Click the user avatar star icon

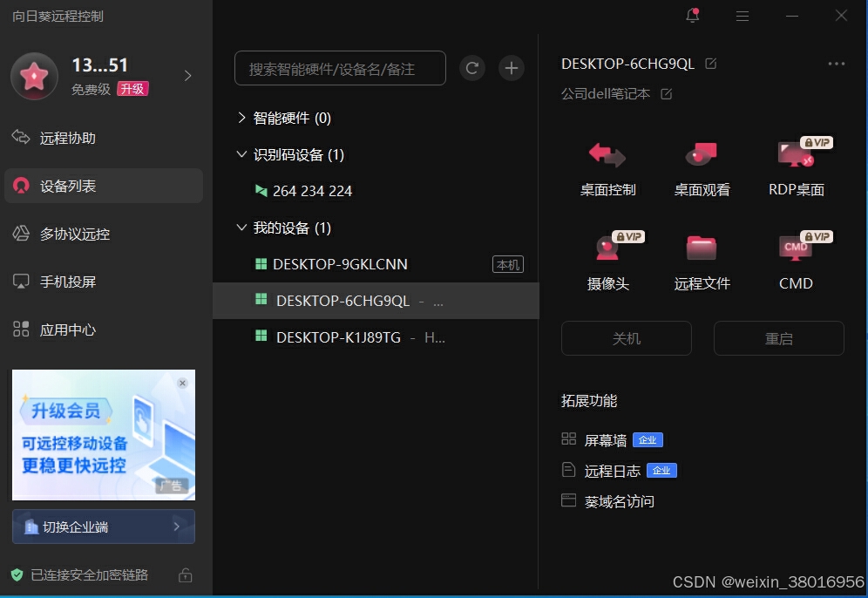(x=34, y=76)
